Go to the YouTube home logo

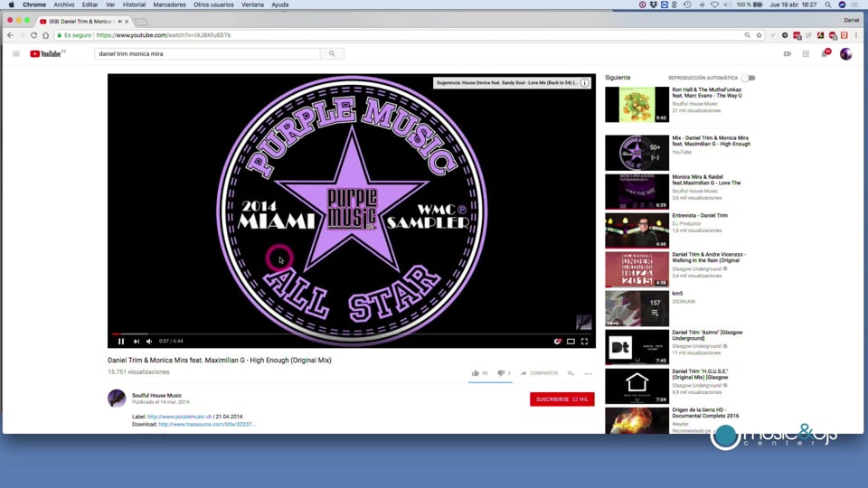click(47, 53)
